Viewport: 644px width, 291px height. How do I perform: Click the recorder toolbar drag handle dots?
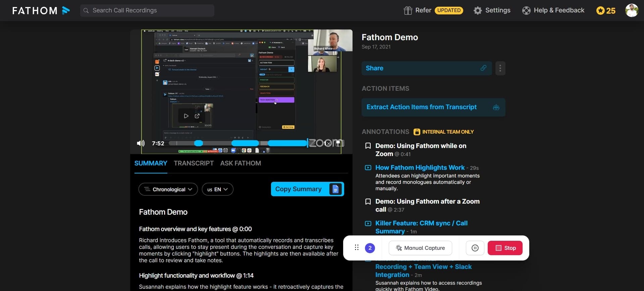tap(357, 248)
